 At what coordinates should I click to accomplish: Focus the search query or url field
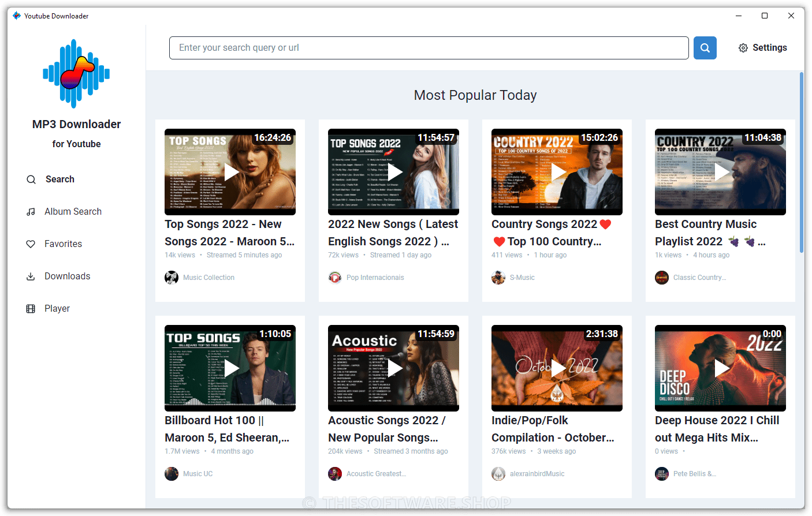(429, 48)
